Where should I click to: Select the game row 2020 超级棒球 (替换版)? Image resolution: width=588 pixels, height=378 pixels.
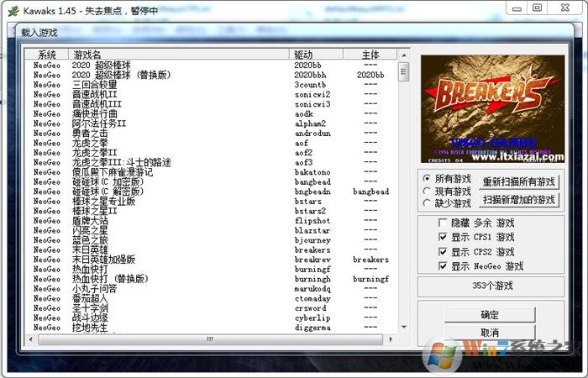[x=210, y=75]
